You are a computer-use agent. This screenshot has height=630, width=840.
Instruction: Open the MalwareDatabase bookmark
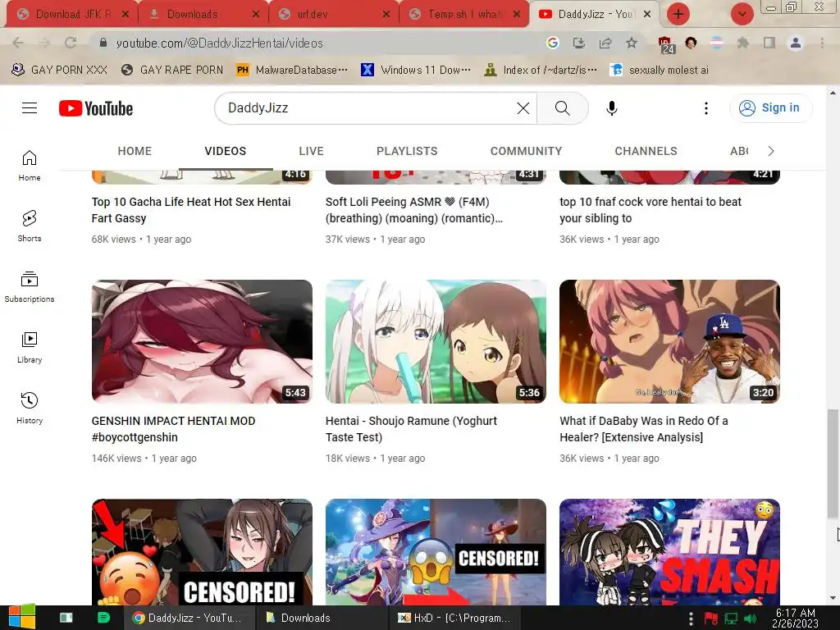coord(293,71)
